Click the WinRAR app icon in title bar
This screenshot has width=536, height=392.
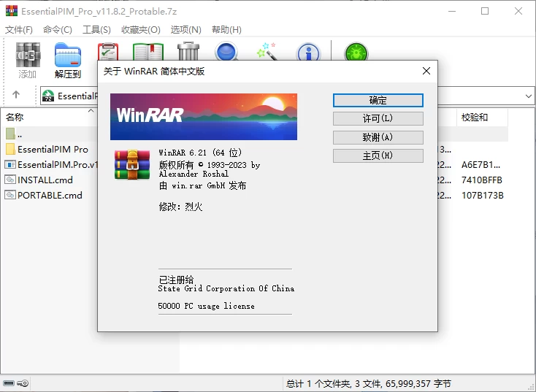coord(11,11)
